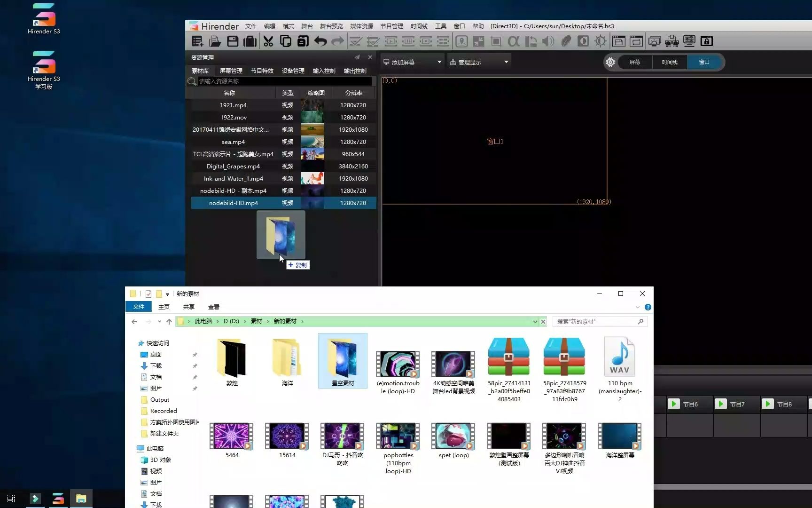Open Hirender S3 desktop shortcut
Viewport: 812px width, 508px height.
coord(44,19)
